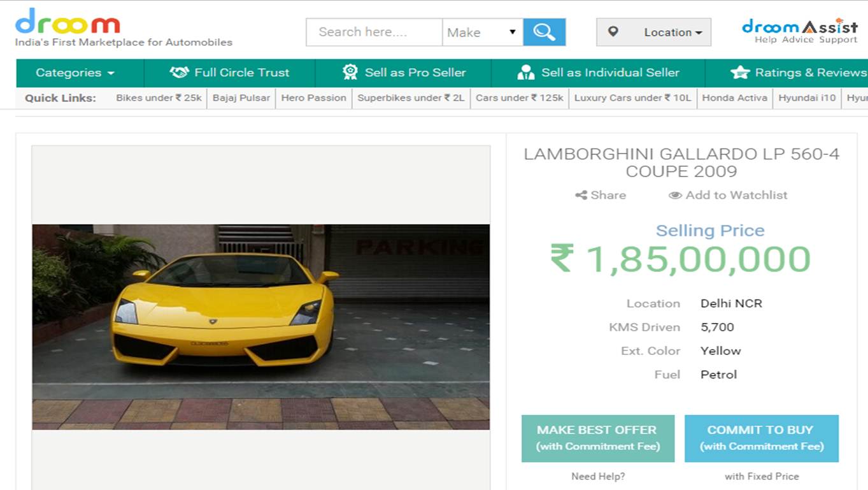The height and width of the screenshot is (490, 868).
Task: Open the Make dropdown in the search bar
Action: pos(482,32)
